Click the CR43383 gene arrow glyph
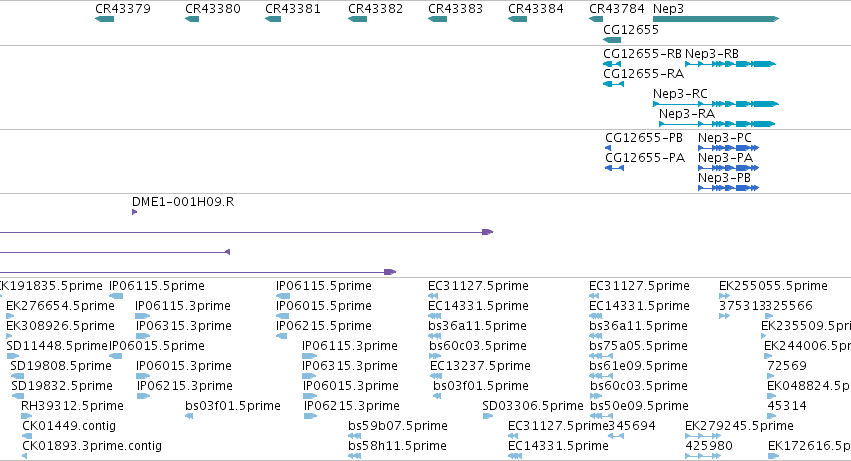This screenshot has height=461, width=851. coord(437,19)
